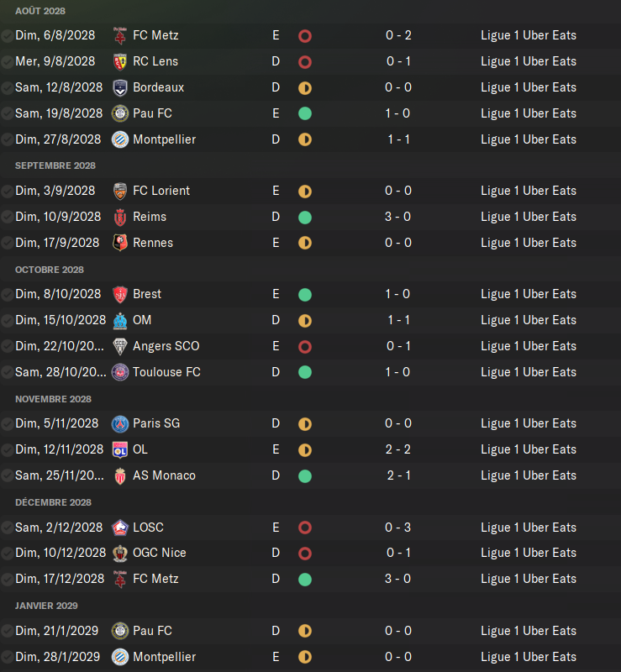Click the 3 - 0 result versus FC Metz
Viewport: 621px width, 672px height.
pyautogui.click(x=398, y=579)
